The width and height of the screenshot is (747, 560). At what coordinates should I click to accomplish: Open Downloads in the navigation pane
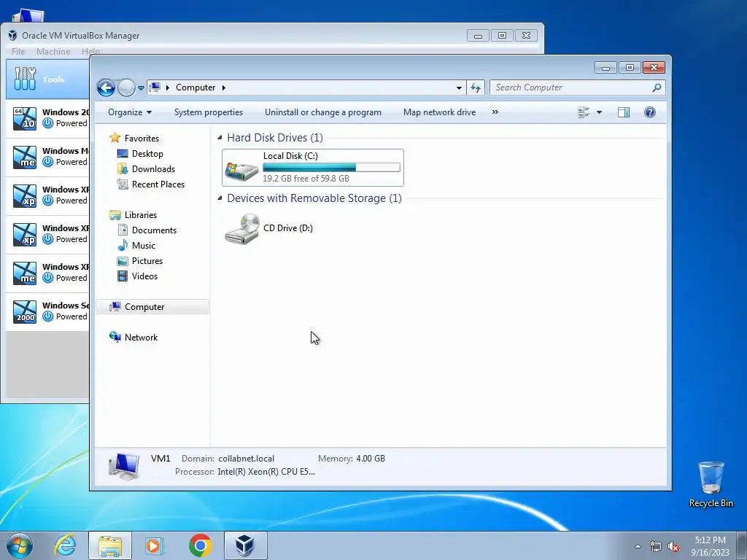click(153, 169)
